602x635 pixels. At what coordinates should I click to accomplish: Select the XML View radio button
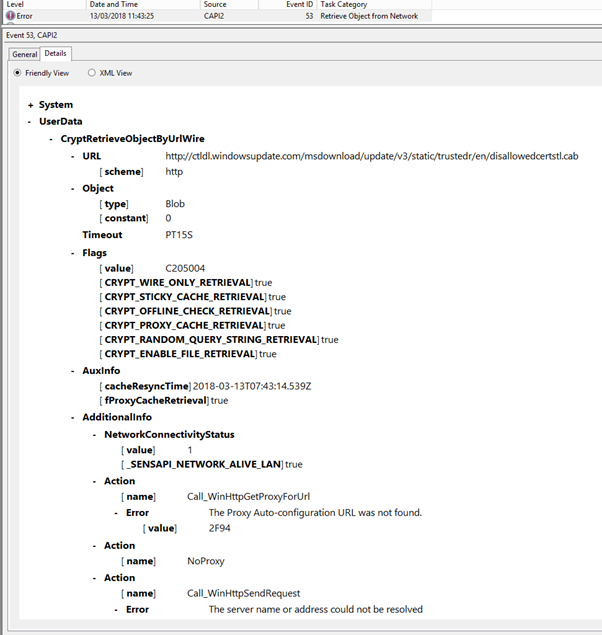pyautogui.click(x=92, y=73)
